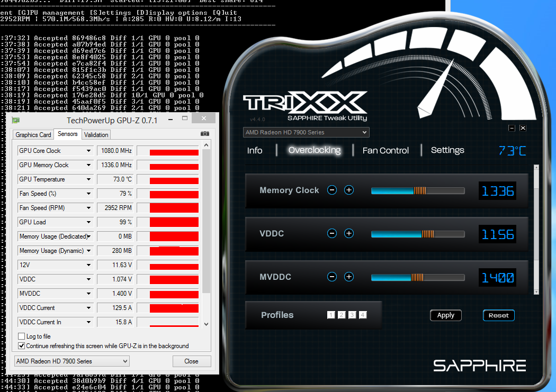Decrease VDDC with the minus icon

click(x=332, y=233)
